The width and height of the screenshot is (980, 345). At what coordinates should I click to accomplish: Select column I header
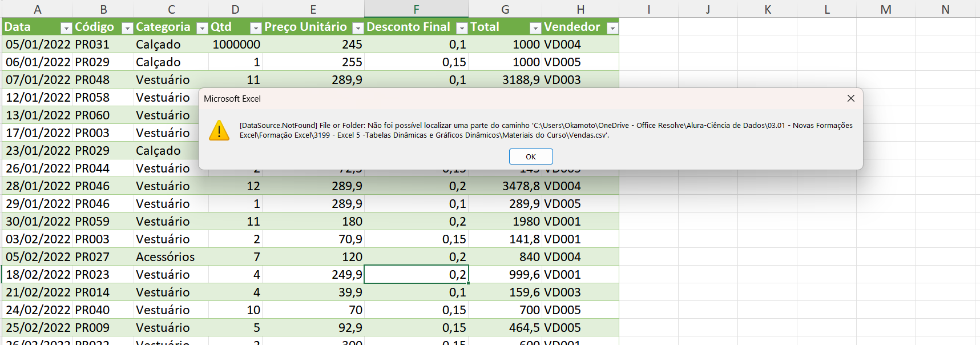(x=648, y=9)
